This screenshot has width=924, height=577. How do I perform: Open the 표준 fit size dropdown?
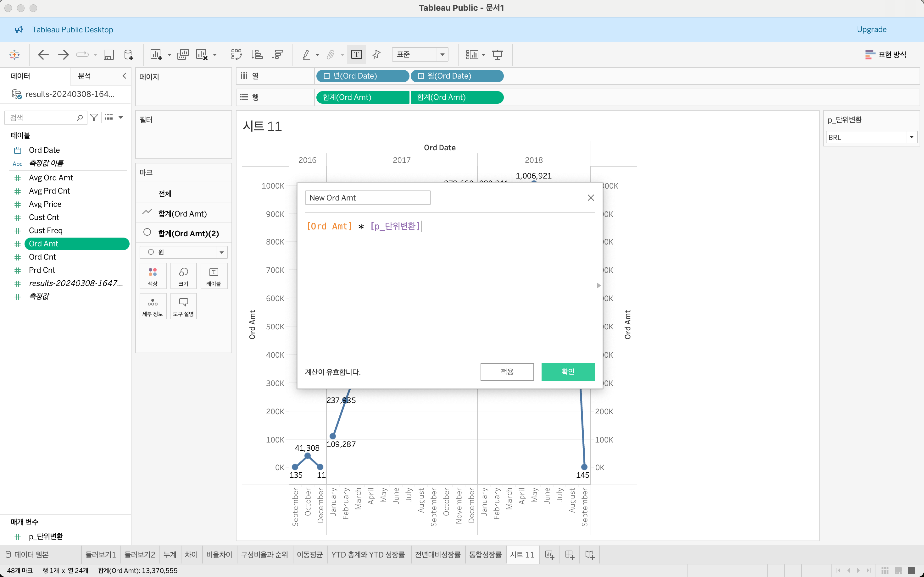point(442,55)
